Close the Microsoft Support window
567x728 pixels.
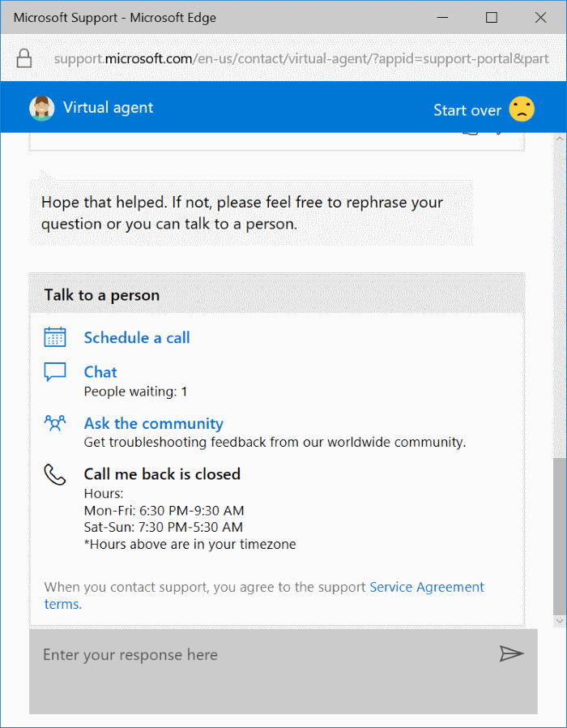(x=540, y=18)
